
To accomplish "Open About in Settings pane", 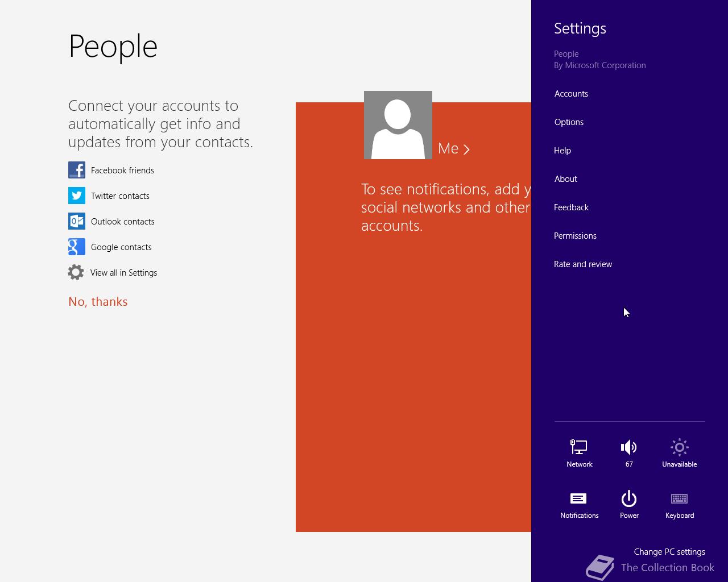I will point(565,179).
